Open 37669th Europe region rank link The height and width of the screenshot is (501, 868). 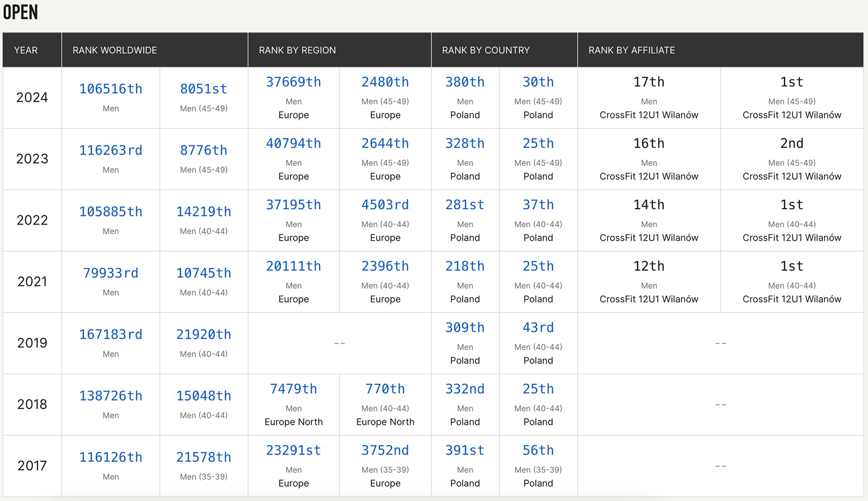click(293, 82)
